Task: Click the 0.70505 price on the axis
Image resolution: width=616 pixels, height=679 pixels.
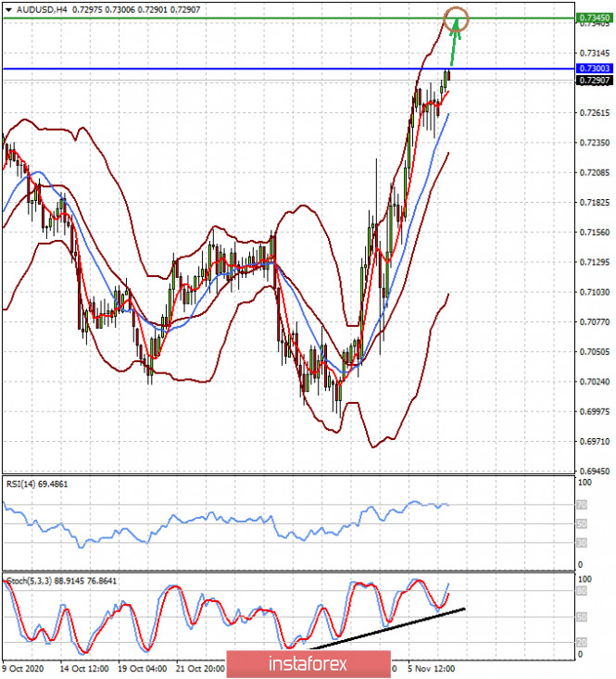Action: click(595, 352)
